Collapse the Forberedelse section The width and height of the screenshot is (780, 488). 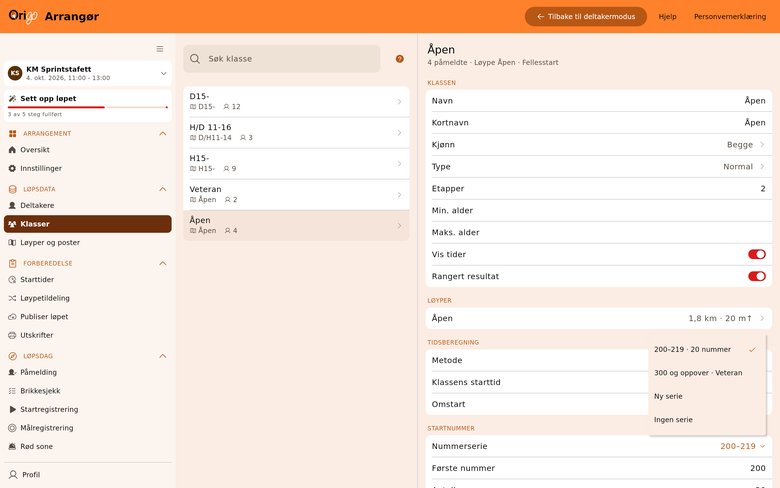click(x=163, y=263)
